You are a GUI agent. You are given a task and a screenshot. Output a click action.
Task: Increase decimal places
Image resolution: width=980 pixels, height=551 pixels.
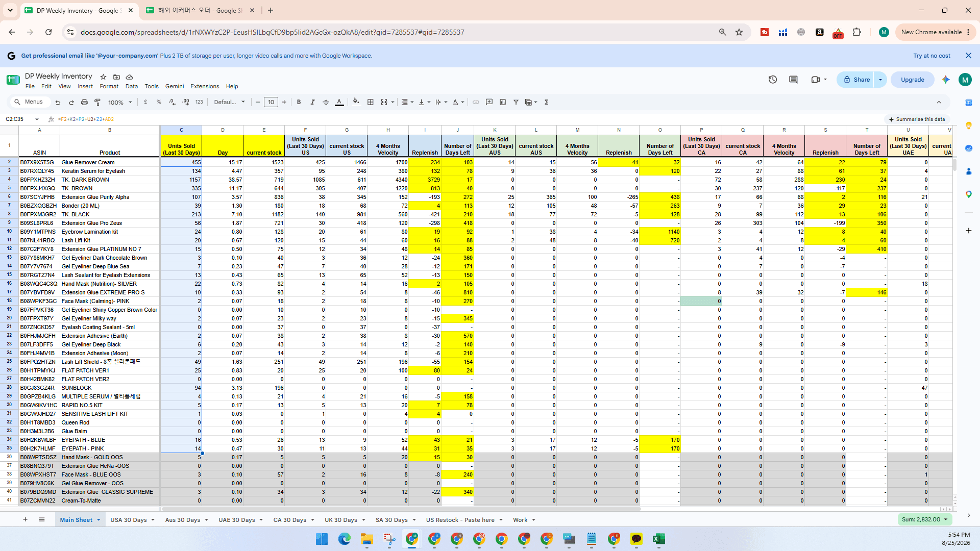[185, 102]
